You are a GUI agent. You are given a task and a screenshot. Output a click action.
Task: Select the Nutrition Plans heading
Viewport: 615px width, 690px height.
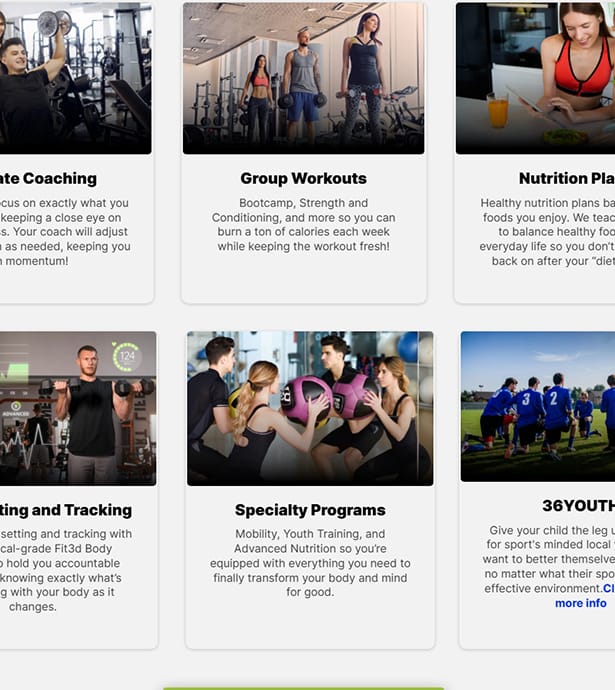(x=567, y=178)
